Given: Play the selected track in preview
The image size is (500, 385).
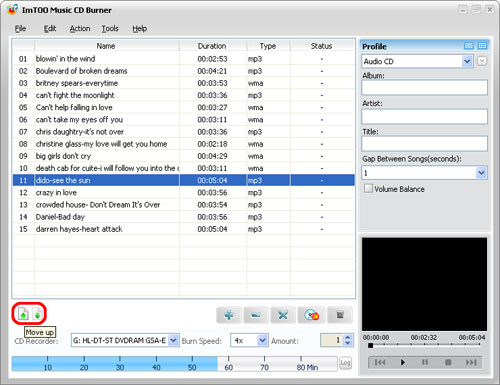Looking at the screenshot, I should coord(402,362).
